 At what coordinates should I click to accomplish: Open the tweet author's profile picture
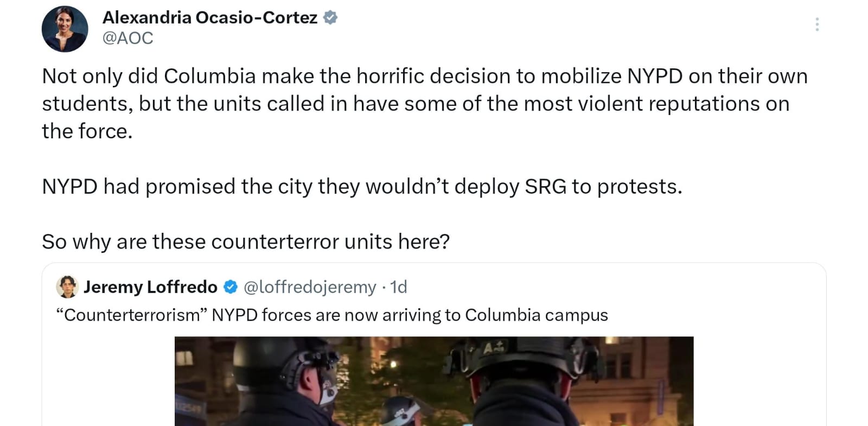[65, 29]
